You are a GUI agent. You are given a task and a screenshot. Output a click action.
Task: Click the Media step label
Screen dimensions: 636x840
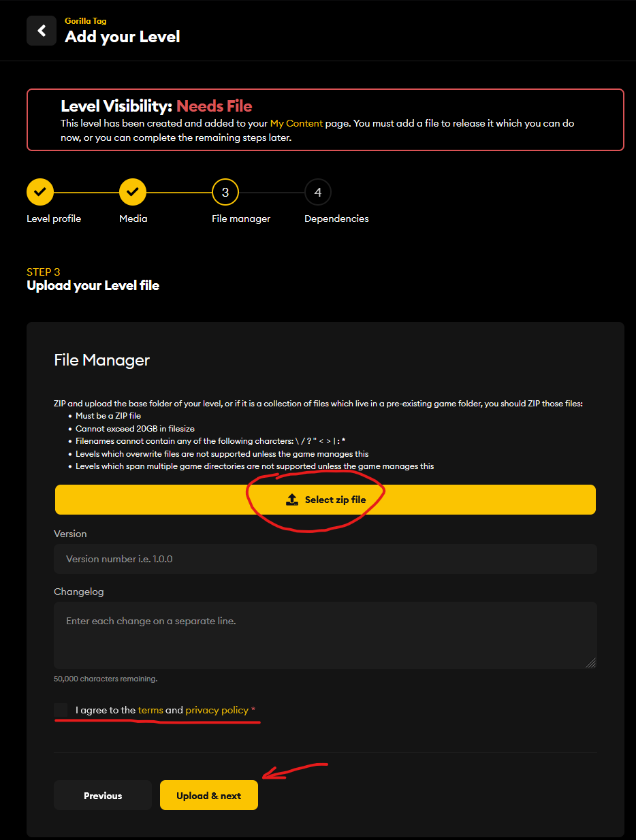(133, 219)
